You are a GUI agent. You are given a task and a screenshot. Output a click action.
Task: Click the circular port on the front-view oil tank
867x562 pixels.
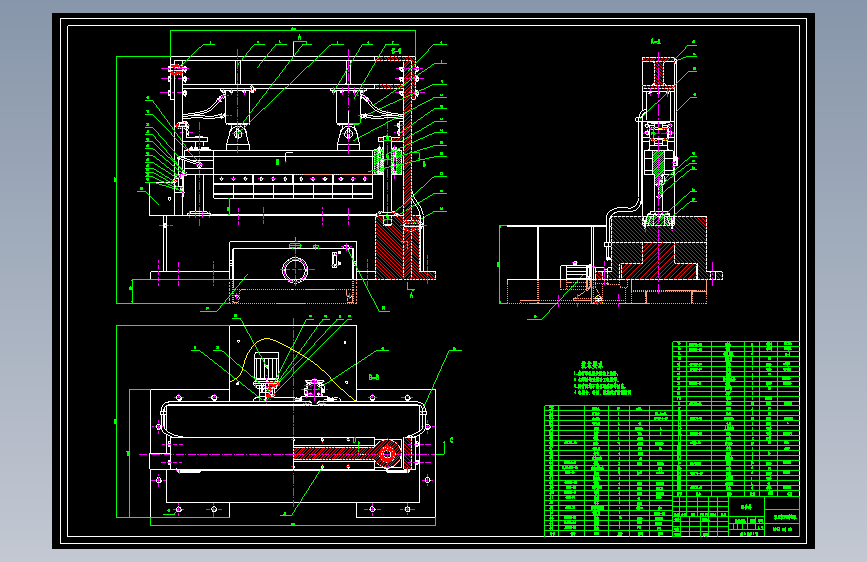(x=295, y=270)
